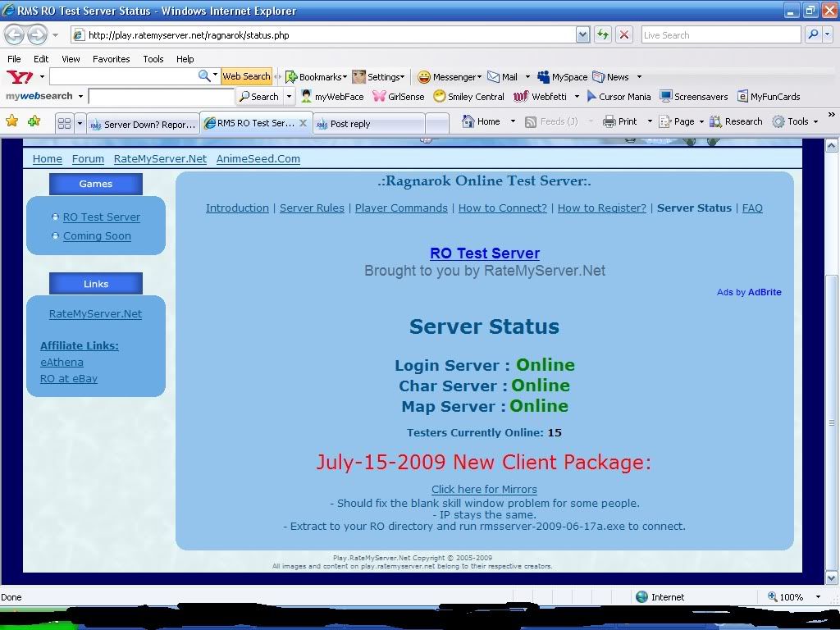840x630 pixels.
Task: Expand the address bar dropdown arrow
Action: point(583,34)
